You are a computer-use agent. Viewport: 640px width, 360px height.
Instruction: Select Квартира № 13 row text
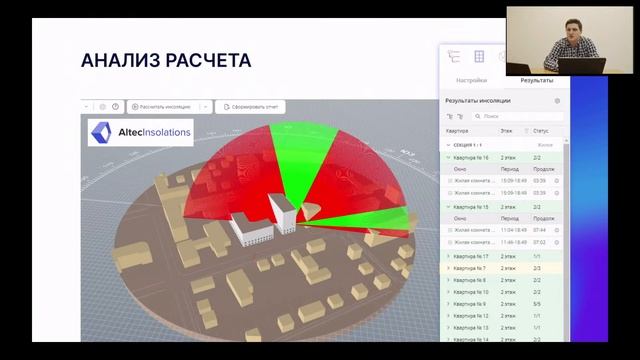(x=471, y=328)
